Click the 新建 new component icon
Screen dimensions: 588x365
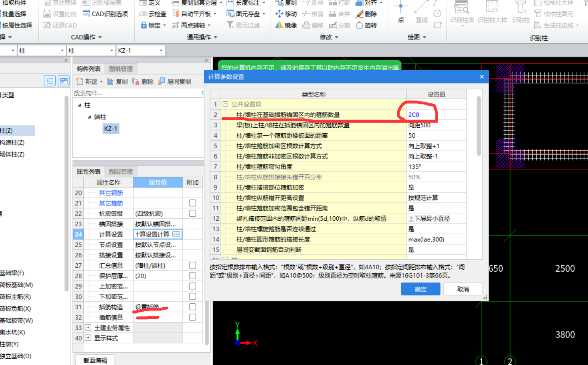click(79, 81)
